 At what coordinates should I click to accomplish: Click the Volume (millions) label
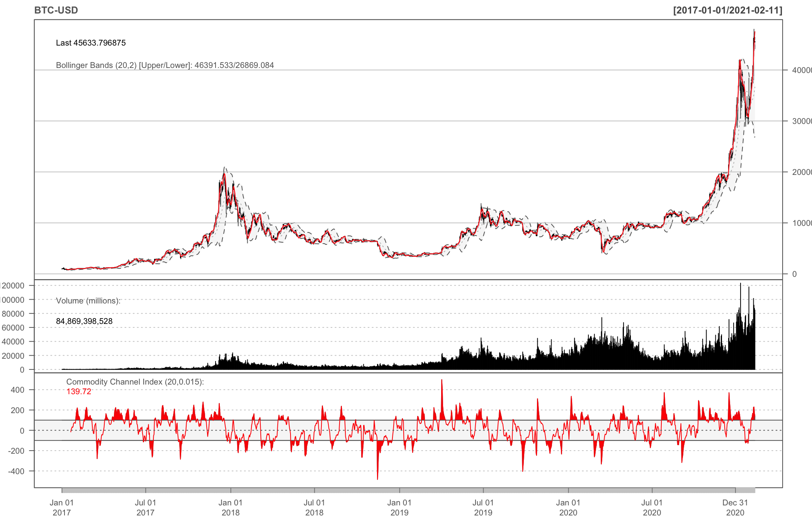pos(88,301)
